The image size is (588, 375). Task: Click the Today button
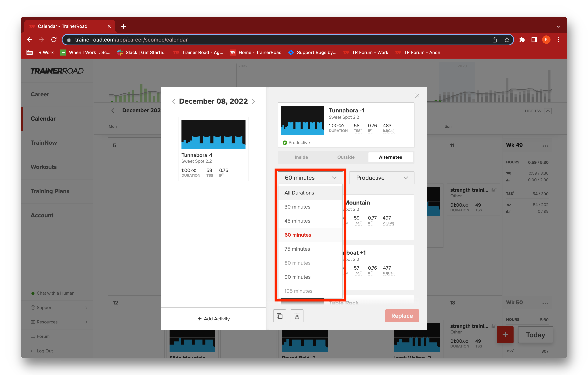point(535,335)
